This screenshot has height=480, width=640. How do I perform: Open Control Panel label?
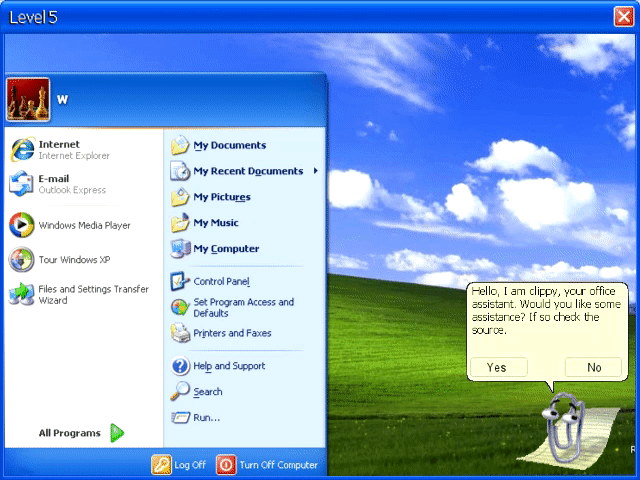click(x=222, y=281)
